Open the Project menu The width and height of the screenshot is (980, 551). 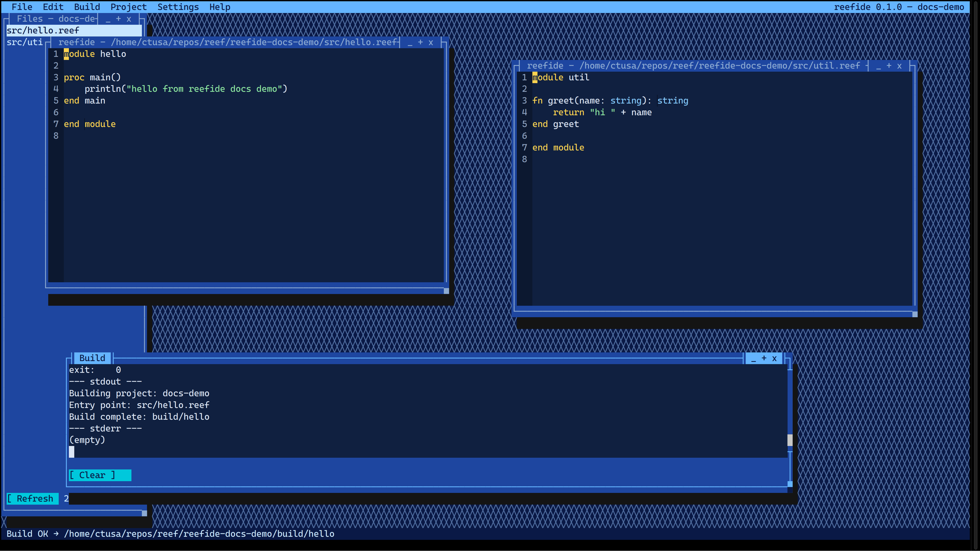click(128, 7)
